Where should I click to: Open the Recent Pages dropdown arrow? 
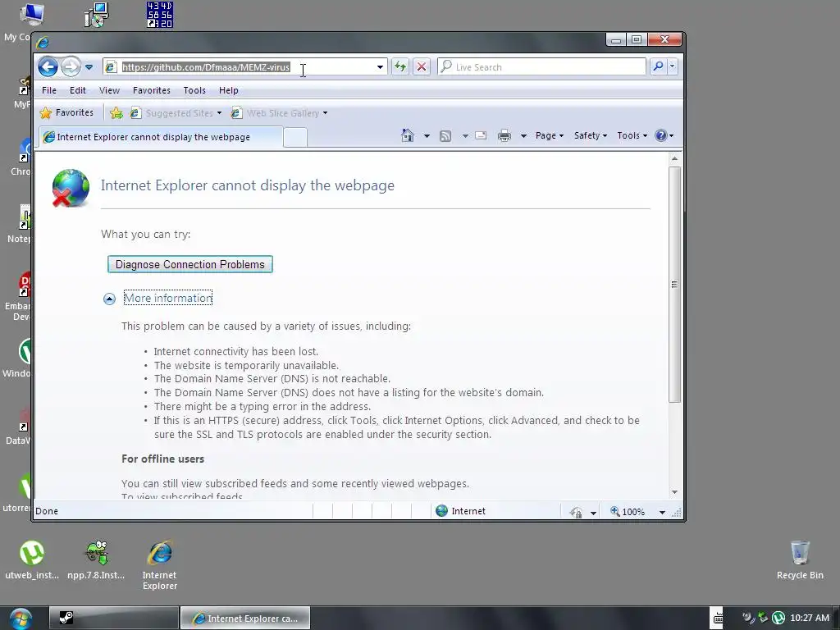click(89, 67)
